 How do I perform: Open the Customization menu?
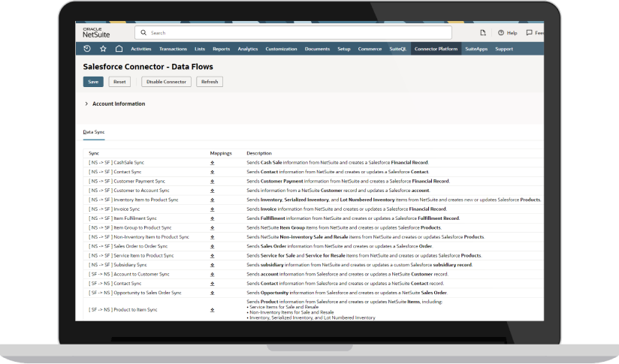click(x=281, y=49)
